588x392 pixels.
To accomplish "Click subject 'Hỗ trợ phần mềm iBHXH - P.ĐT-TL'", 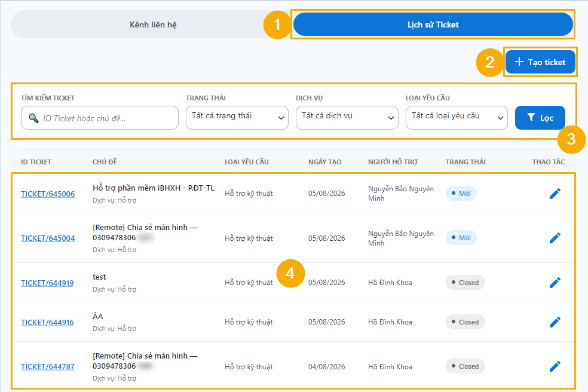I will pyautogui.click(x=154, y=188).
